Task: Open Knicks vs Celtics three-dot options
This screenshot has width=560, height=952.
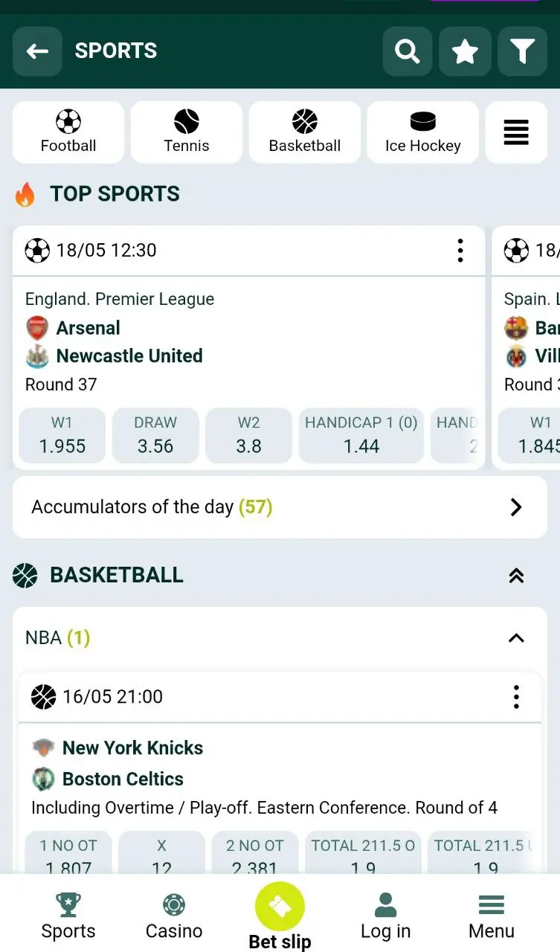Action: (x=516, y=697)
